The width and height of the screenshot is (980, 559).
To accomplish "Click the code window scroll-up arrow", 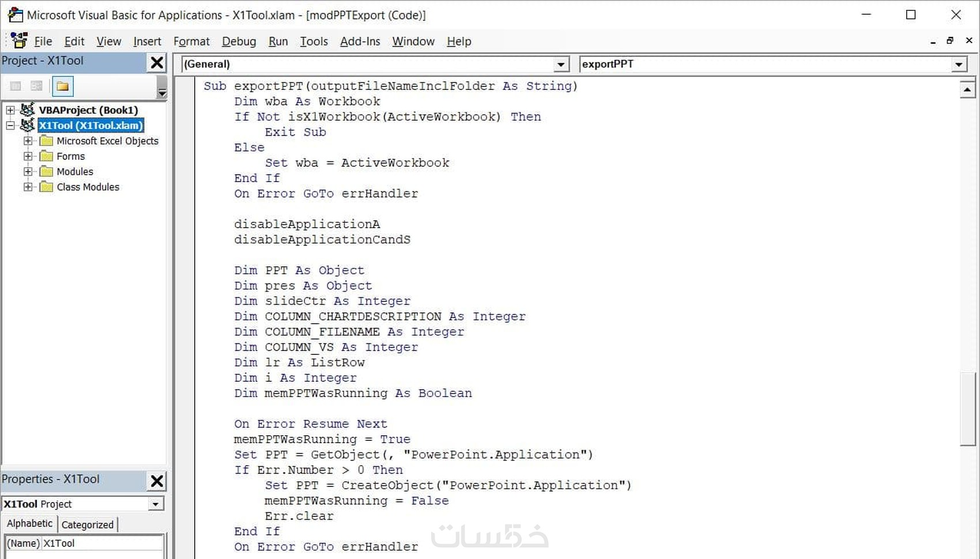I will tap(967, 90).
